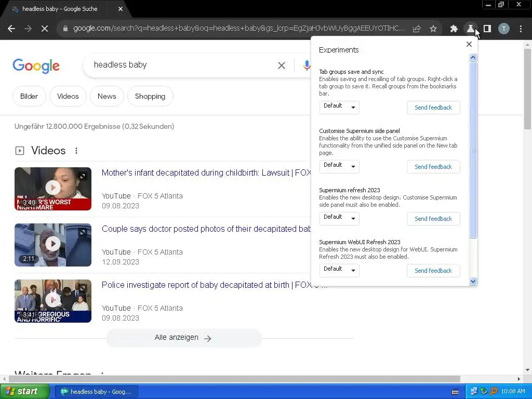Open the browser three-dot menu
Screen dimensions: 532x399
click(x=521, y=29)
